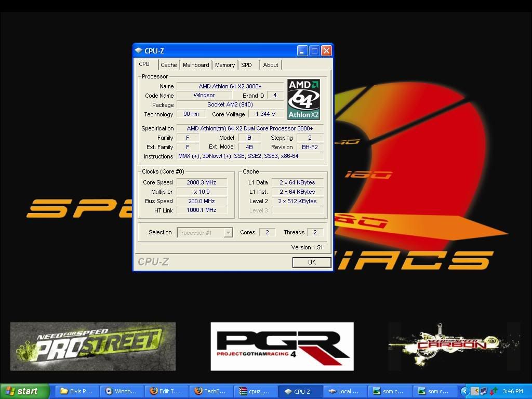Screen dimensions: 532x399
Task: Click the L1 Data cache value
Action: click(x=297, y=182)
